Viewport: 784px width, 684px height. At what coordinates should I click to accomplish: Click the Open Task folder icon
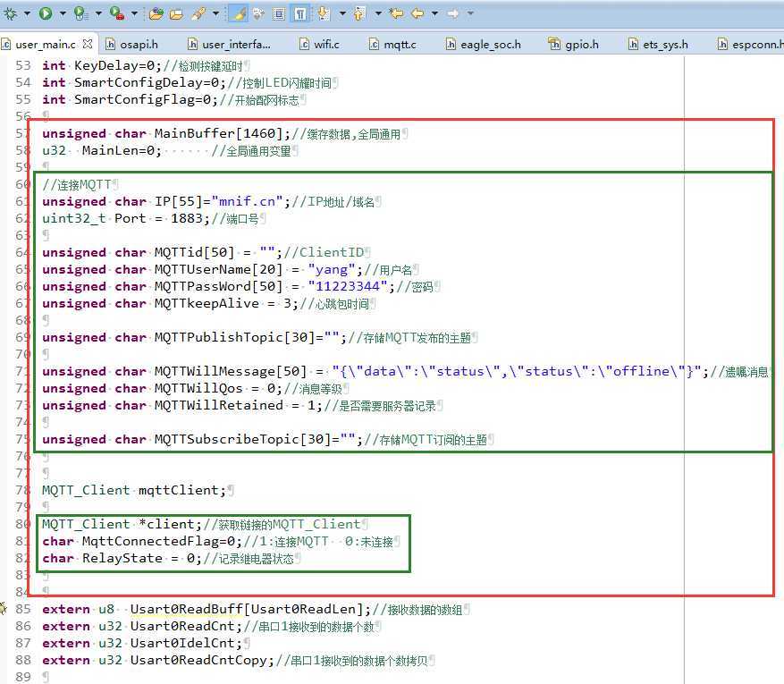(x=176, y=13)
